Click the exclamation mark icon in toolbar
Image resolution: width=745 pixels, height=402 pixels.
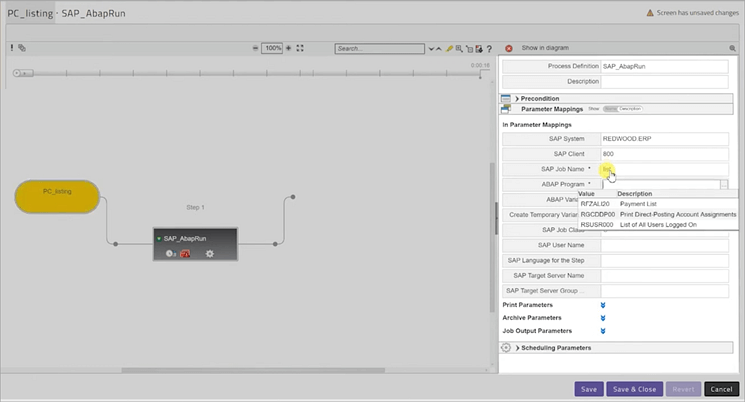pyautogui.click(x=12, y=48)
